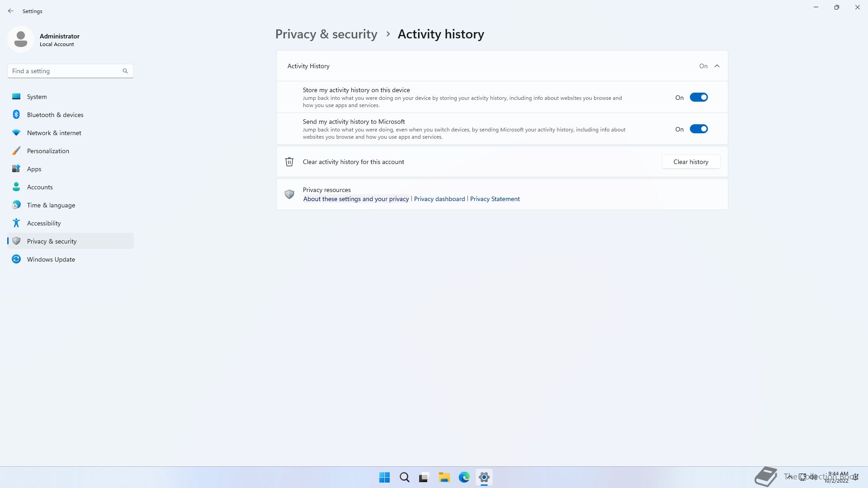868x488 pixels.
Task: Open Windows Update page
Action: tap(51, 259)
